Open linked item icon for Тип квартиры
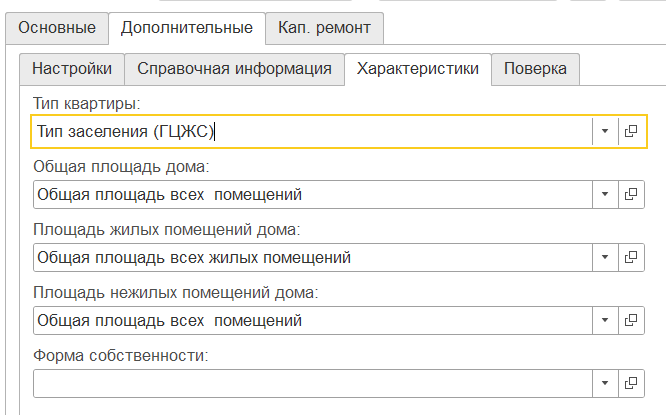The image size is (666, 415). pos(631,131)
